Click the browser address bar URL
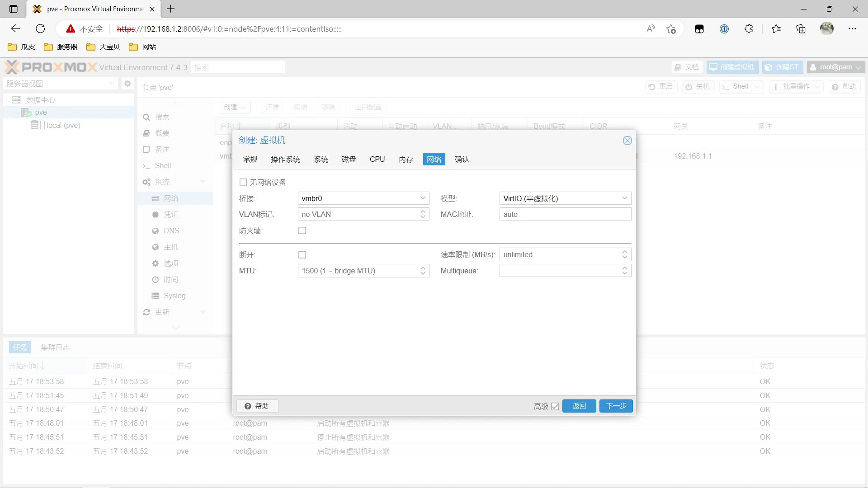868x488 pixels. [x=229, y=29]
